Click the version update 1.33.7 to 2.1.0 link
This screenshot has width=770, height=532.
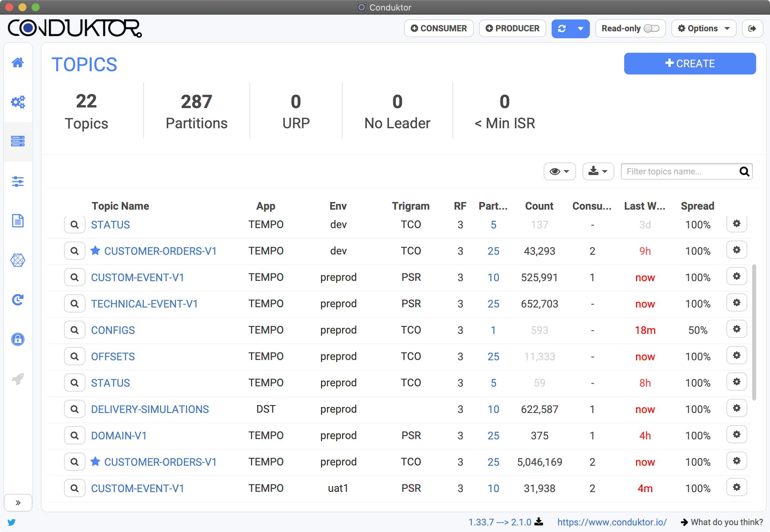click(500, 522)
